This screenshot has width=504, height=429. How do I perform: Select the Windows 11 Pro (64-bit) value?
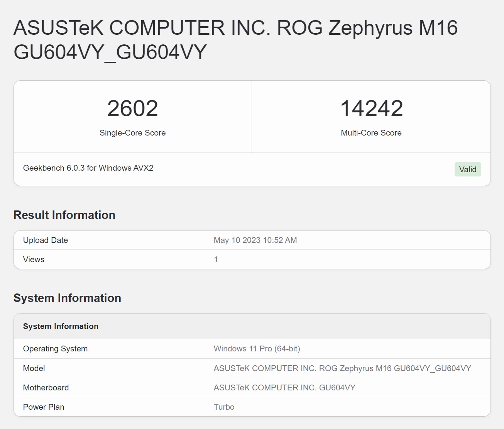click(x=257, y=349)
